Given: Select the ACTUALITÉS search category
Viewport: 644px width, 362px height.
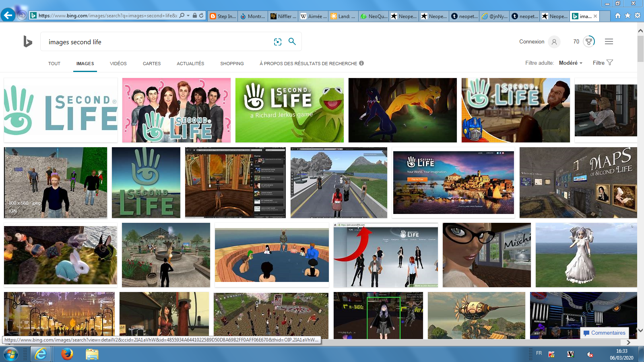Looking at the screenshot, I should coord(190,64).
